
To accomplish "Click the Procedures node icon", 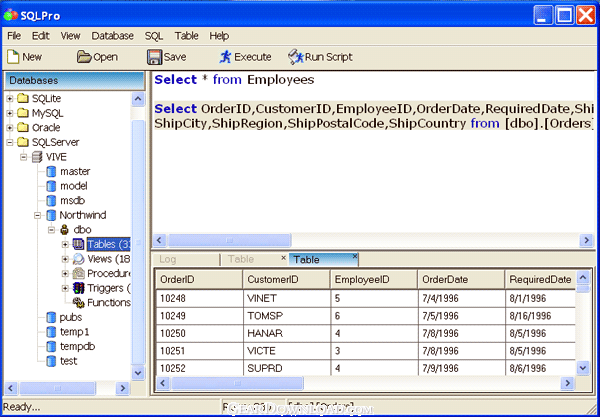I will tap(78, 273).
